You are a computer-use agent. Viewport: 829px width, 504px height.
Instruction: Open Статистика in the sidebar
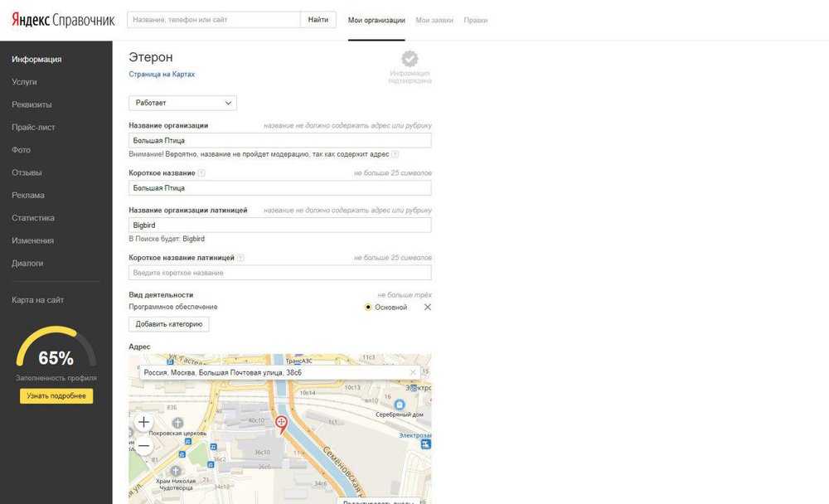coord(33,218)
